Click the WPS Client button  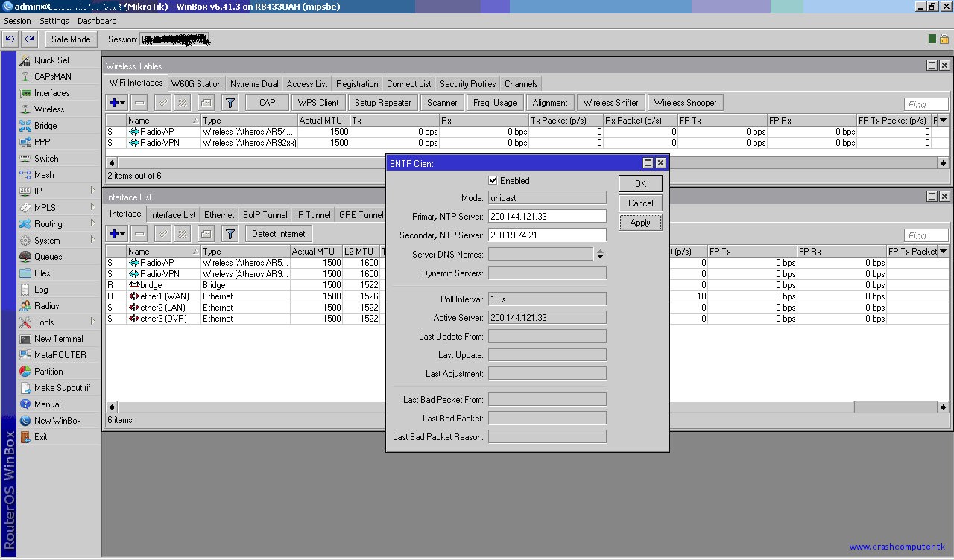click(x=318, y=103)
